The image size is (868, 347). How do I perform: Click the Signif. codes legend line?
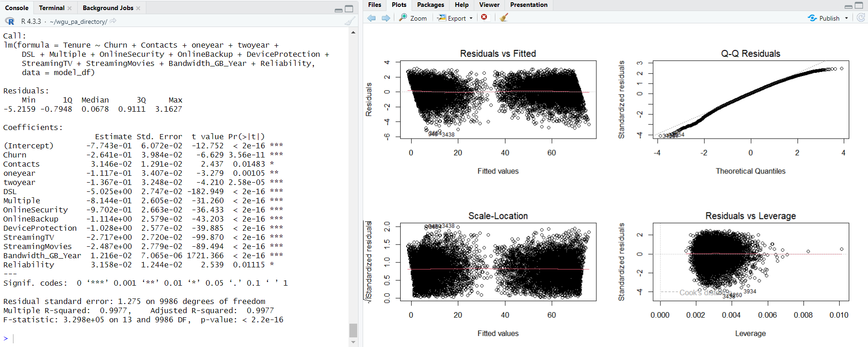[x=145, y=283]
